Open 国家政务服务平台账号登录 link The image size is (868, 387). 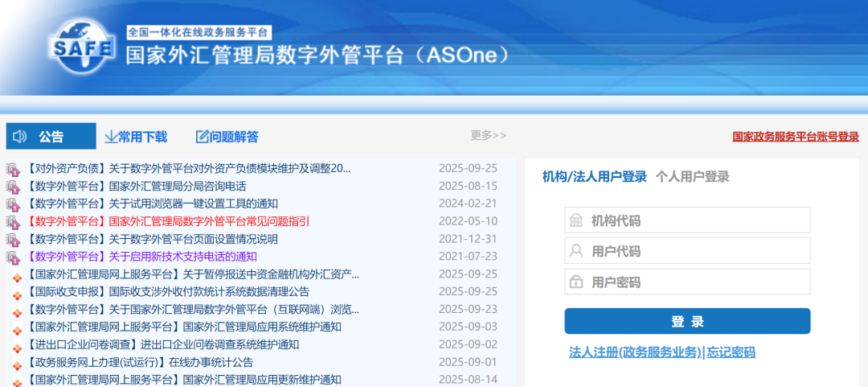(796, 137)
